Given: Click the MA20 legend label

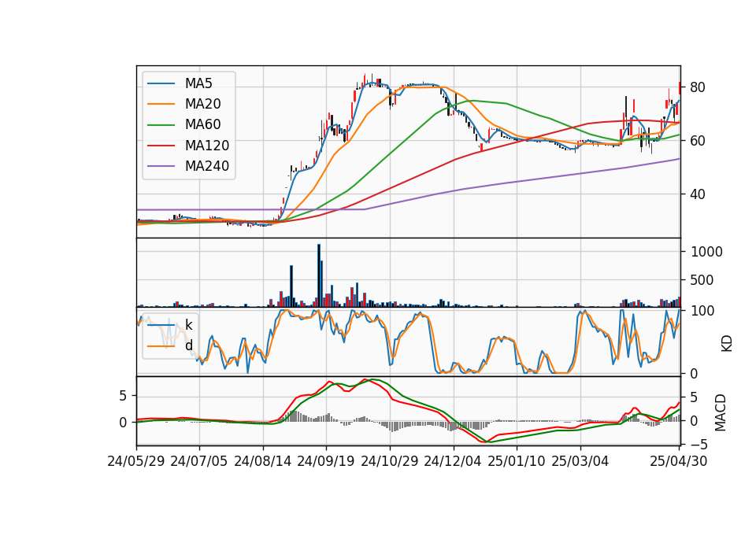Looking at the screenshot, I should pos(202,104).
